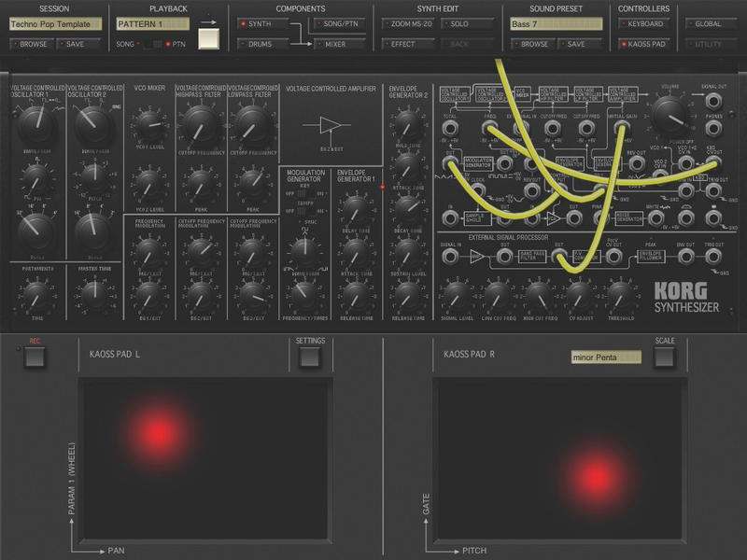Click the VCO 1 LEVEL mixer knob
This screenshot has width=747, height=560.
coord(149,125)
